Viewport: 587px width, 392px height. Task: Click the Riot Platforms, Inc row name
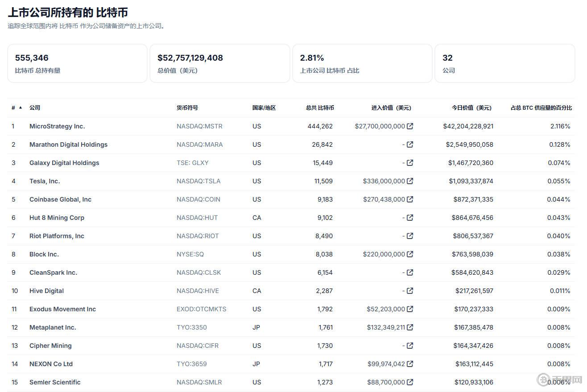pyautogui.click(x=57, y=236)
